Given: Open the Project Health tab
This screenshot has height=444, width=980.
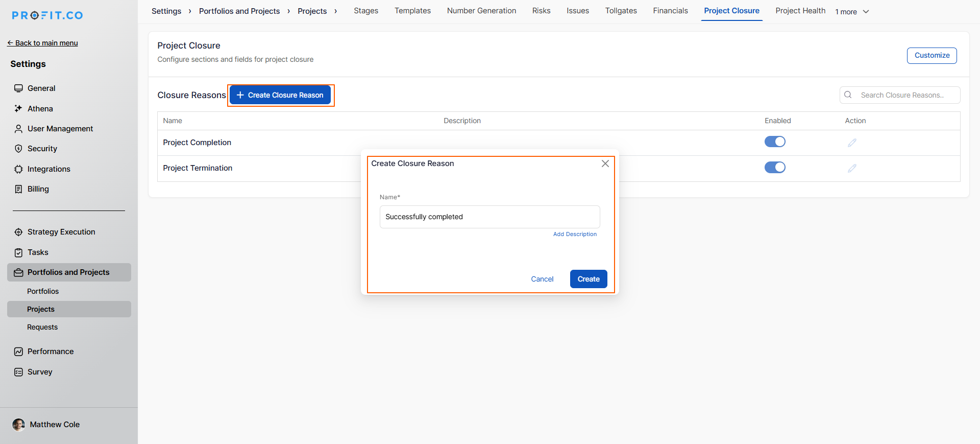Looking at the screenshot, I should (x=800, y=11).
